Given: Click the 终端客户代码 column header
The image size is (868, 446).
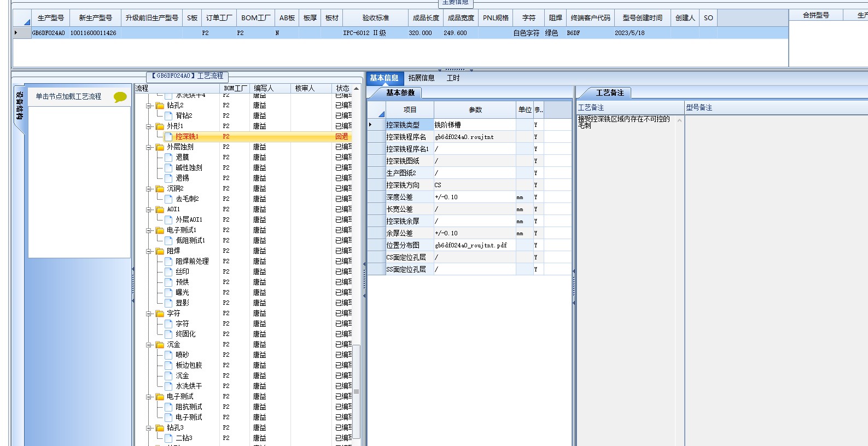Looking at the screenshot, I should pos(590,18).
